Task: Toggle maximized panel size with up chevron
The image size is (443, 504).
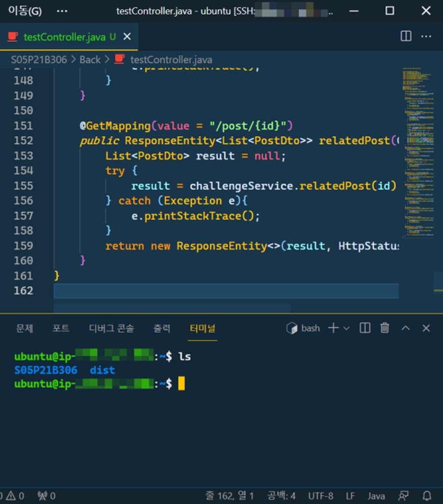Action: pos(406,328)
